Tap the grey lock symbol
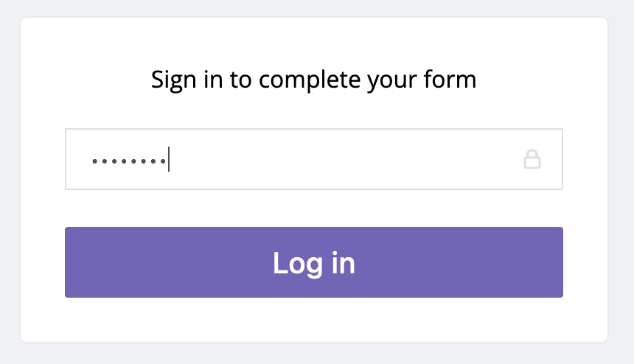The height and width of the screenshot is (364, 634). 532,159
